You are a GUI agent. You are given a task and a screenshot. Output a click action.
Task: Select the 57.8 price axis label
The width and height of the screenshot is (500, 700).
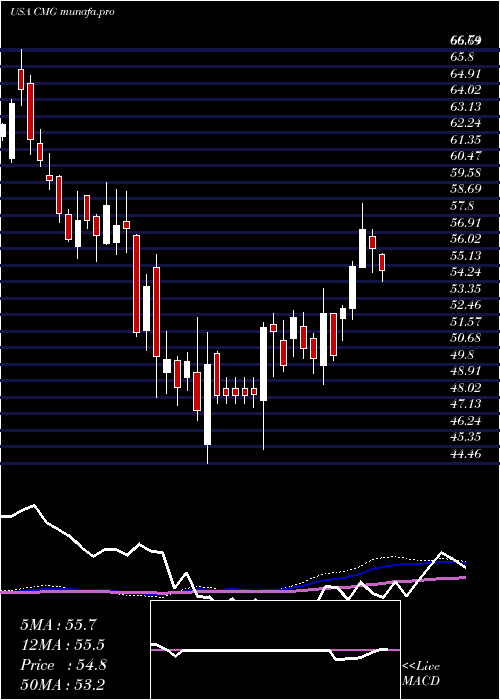(x=462, y=206)
